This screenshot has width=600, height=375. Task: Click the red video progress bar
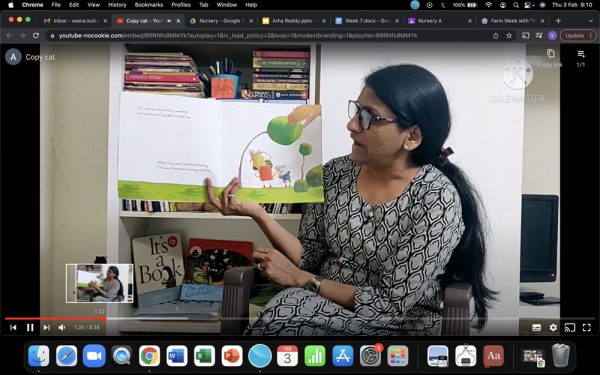(54, 318)
